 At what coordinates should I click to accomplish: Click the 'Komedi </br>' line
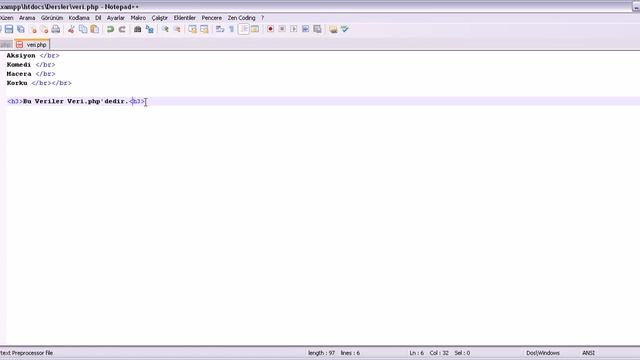coord(31,64)
